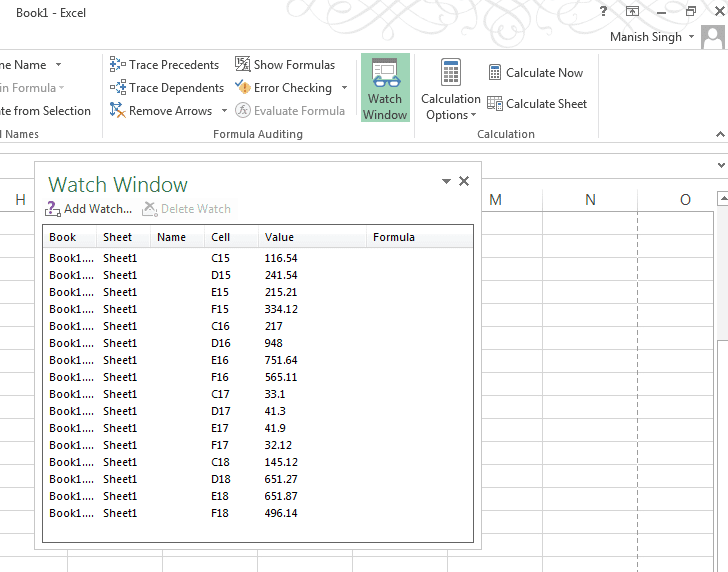Click the Formula column header
Image resolution: width=728 pixels, height=572 pixels.
(394, 238)
